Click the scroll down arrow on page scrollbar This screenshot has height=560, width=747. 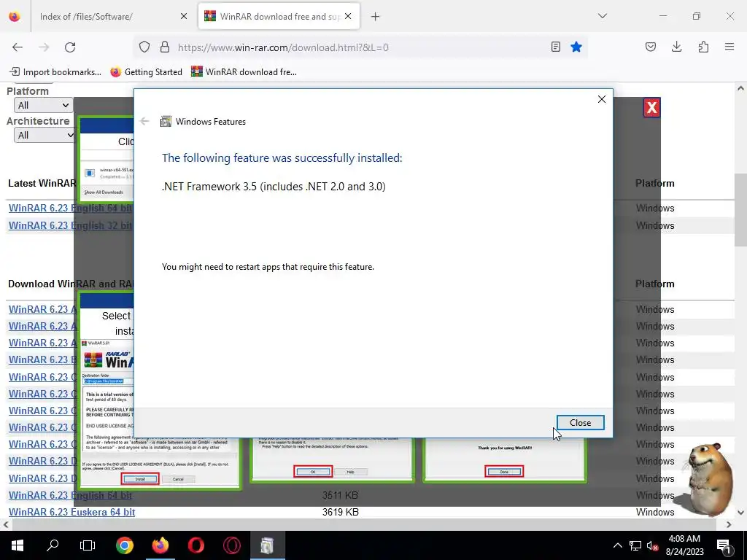(740, 513)
